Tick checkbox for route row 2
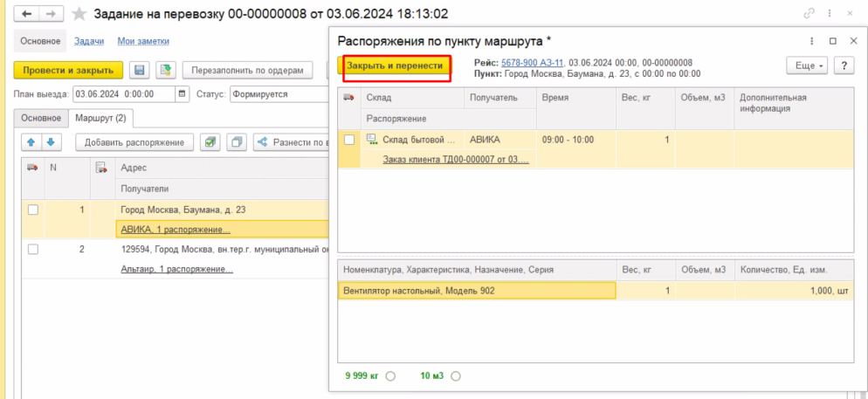 click(x=33, y=249)
